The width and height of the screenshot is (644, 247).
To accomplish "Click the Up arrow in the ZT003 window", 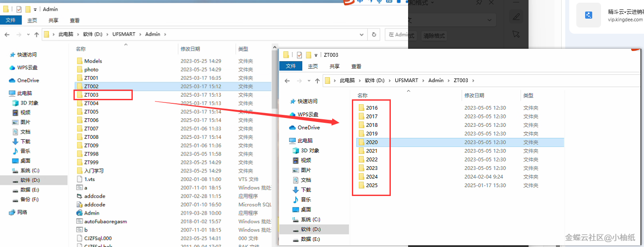I will (x=317, y=81).
